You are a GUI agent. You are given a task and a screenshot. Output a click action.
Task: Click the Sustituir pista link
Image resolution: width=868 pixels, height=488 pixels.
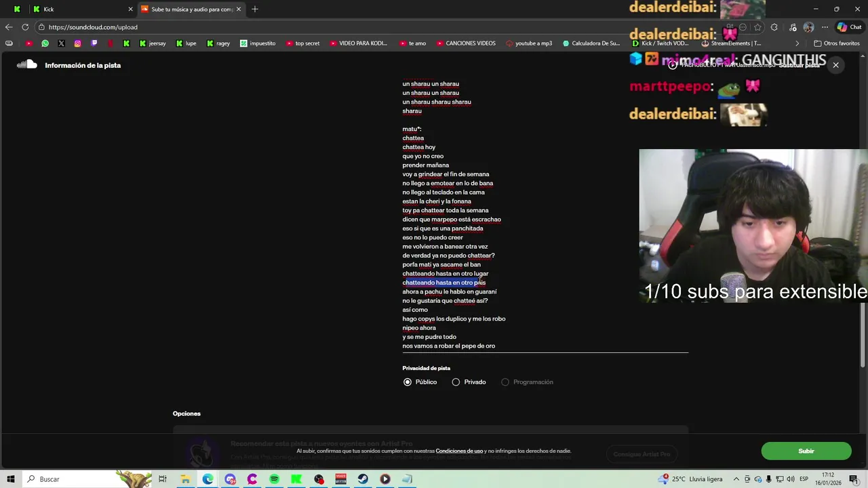point(799,65)
